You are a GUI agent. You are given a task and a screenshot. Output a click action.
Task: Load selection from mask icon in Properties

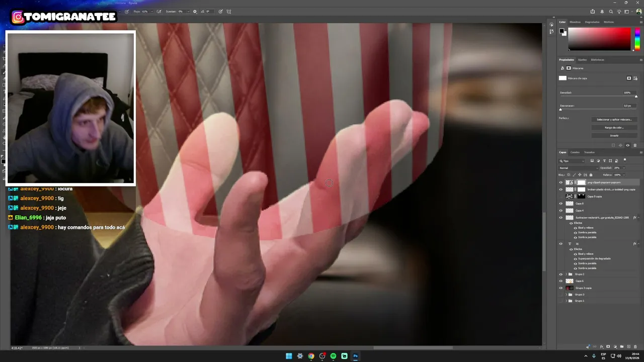[x=613, y=145]
